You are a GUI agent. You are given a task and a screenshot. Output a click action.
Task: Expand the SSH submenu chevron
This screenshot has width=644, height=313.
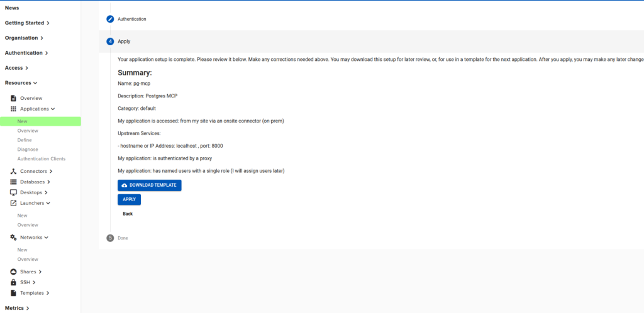click(34, 283)
